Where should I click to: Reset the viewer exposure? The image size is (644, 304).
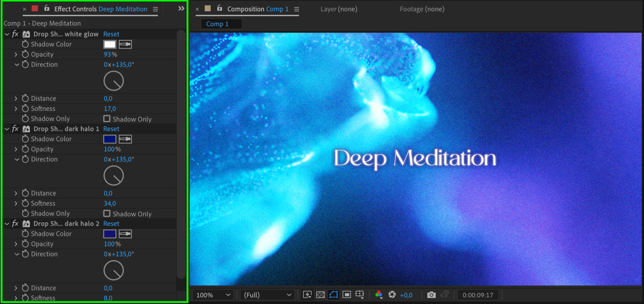pyautogui.click(x=392, y=295)
